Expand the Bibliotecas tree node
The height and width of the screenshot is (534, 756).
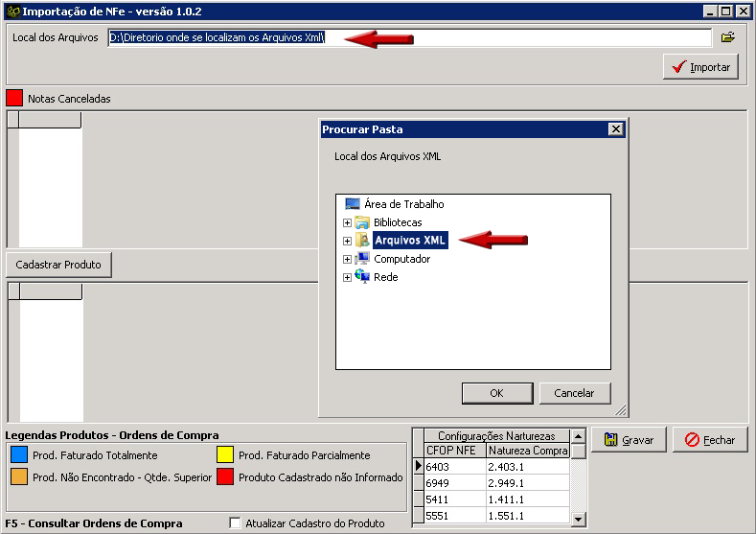(x=347, y=222)
